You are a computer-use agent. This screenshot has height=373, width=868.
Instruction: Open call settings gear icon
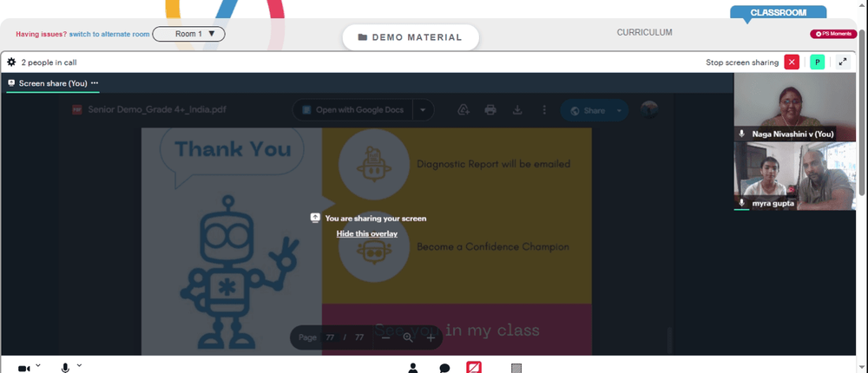coord(11,62)
